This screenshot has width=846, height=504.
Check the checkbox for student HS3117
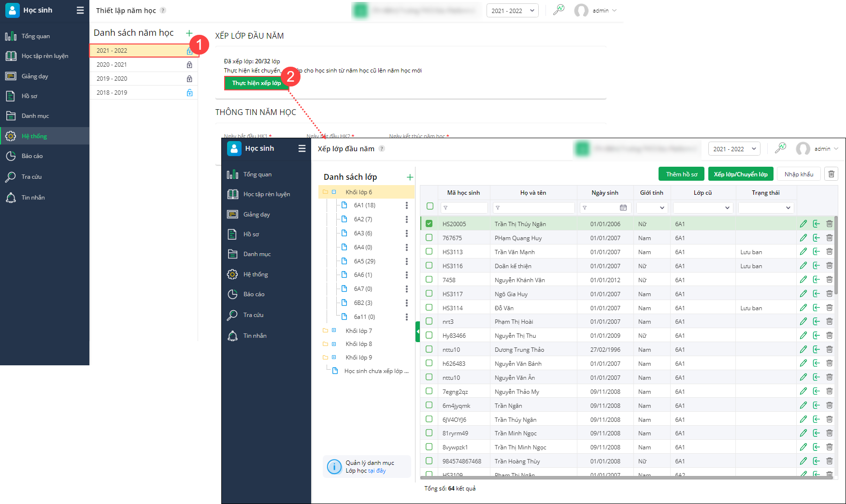click(429, 294)
